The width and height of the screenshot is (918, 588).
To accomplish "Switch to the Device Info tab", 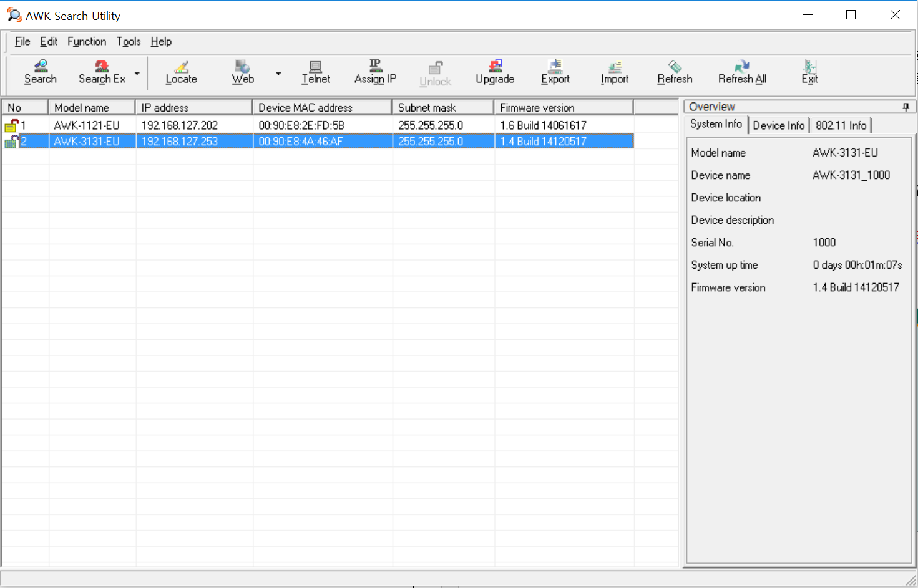I will coord(779,125).
